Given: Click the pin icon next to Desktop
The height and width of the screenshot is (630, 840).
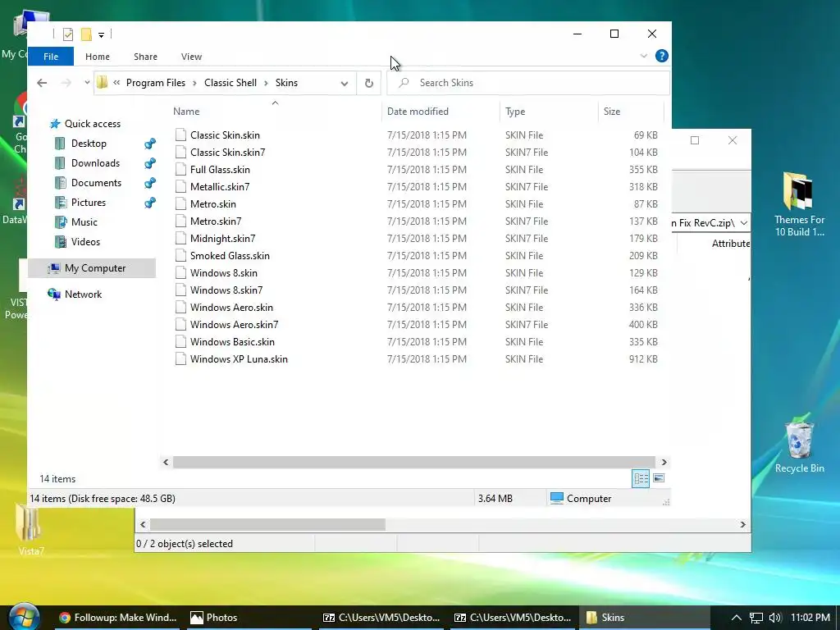Looking at the screenshot, I should point(150,144).
